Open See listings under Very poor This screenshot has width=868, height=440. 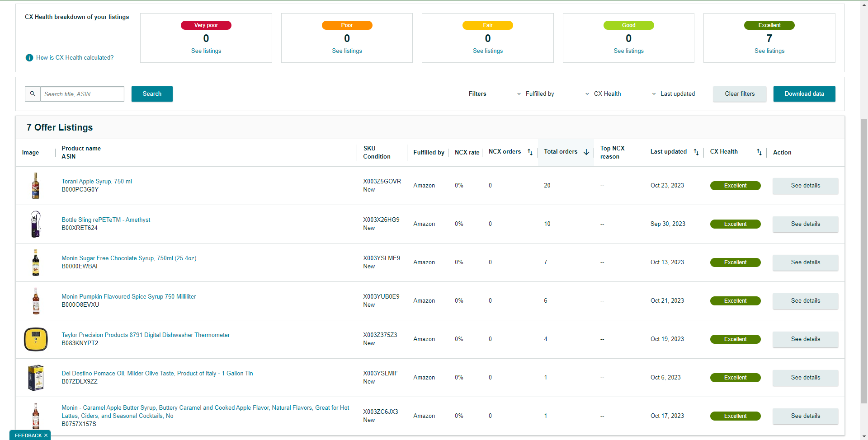[206, 51]
